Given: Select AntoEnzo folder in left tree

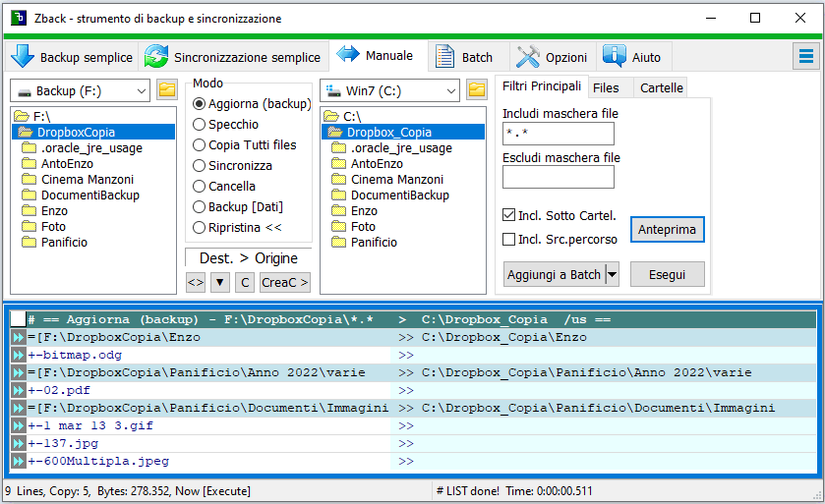Looking at the screenshot, I should [67, 163].
